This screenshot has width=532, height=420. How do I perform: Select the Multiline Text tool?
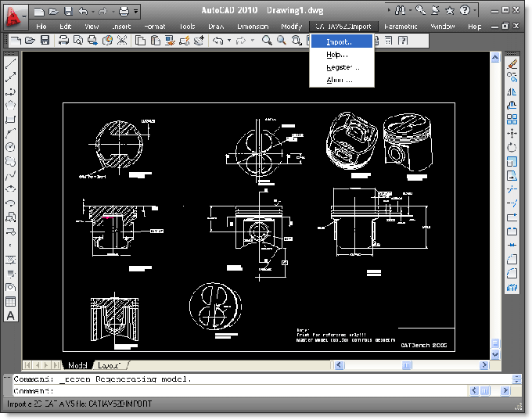[x=10, y=316]
